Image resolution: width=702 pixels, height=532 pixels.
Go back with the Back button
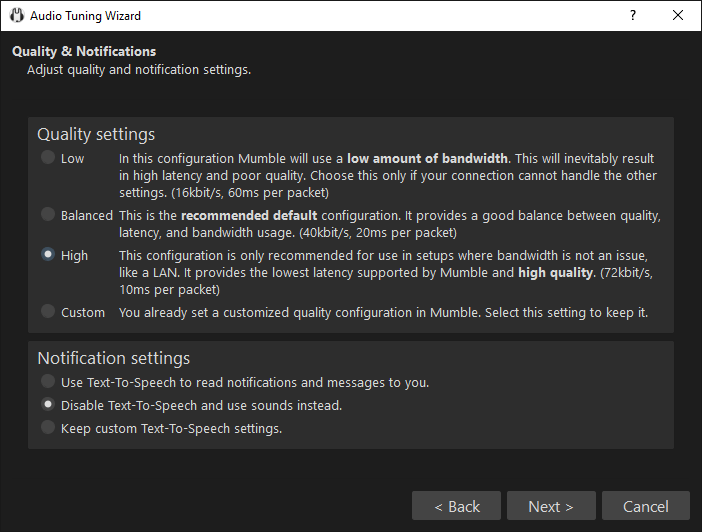click(456, 506)
